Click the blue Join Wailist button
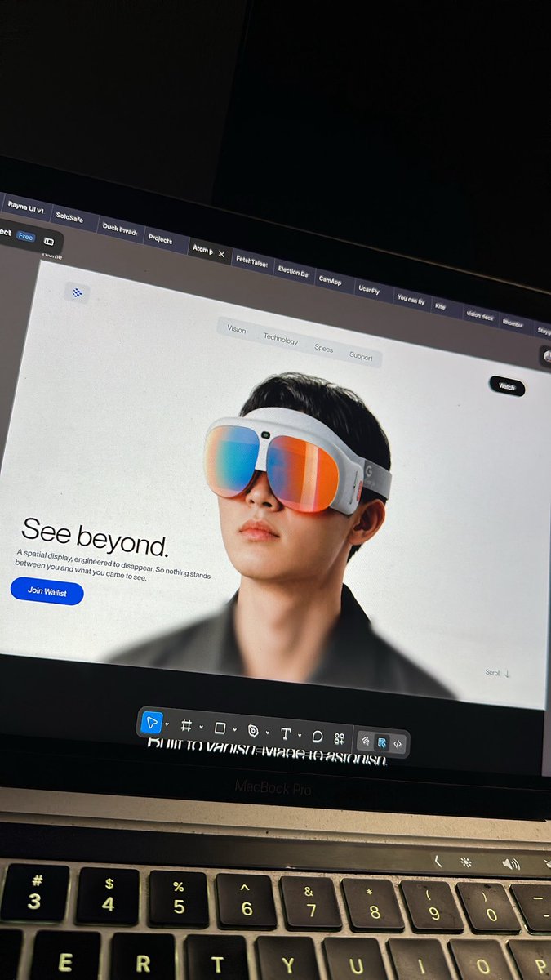 (47, 590)
